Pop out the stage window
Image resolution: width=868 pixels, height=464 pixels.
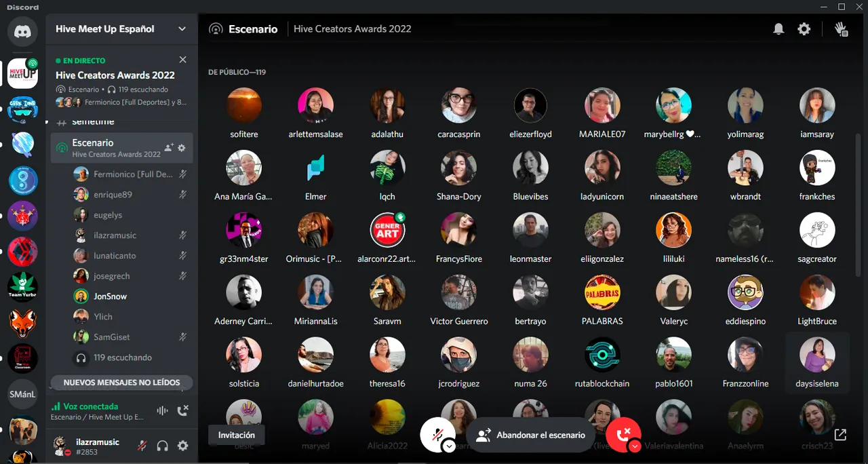840,435
